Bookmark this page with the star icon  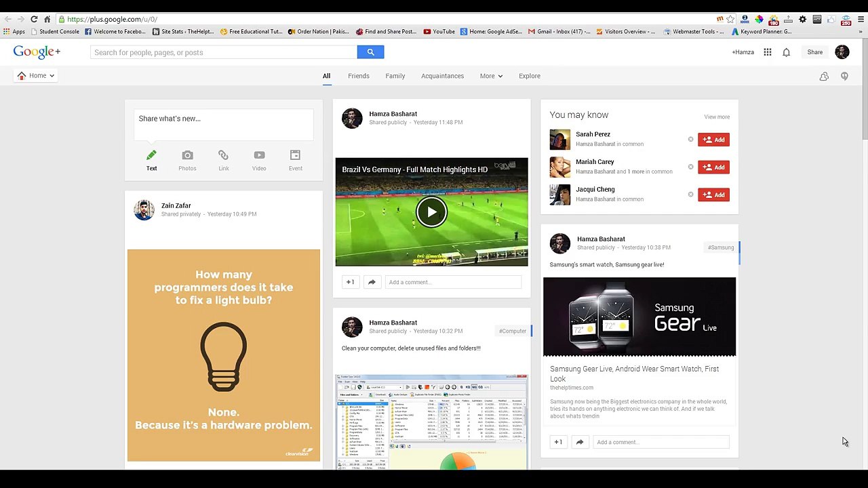pyautogui.click(x=730, y=19)
